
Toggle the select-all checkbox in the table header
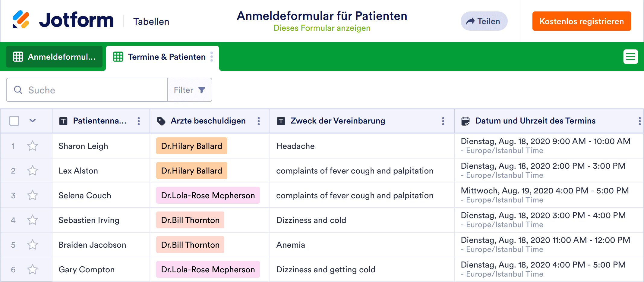coord(13,121)
